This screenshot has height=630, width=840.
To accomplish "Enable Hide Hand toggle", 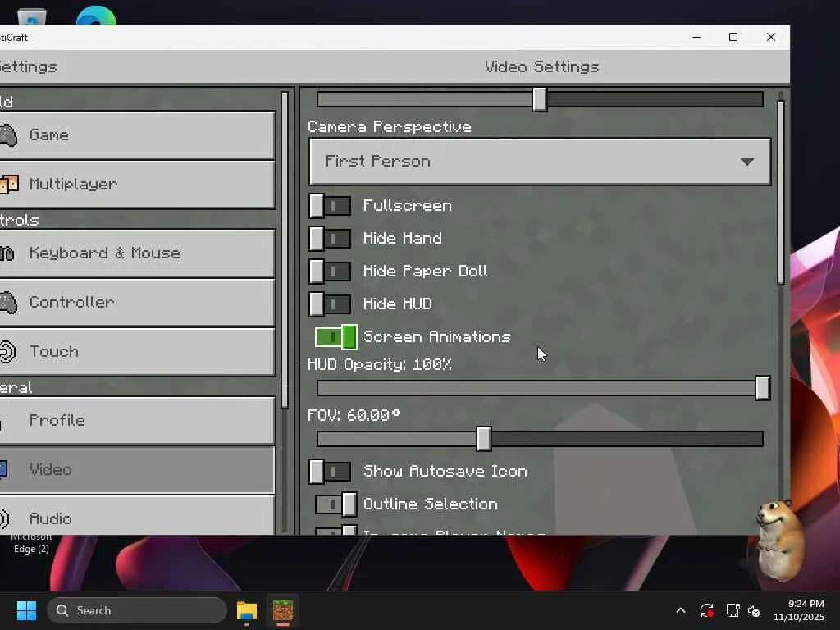I will 330,239.
